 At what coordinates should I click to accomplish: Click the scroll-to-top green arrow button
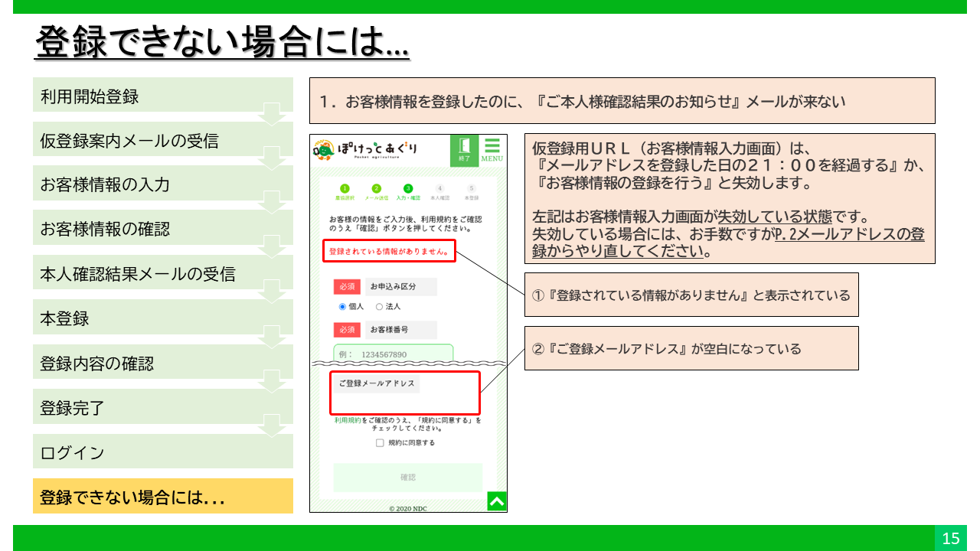(x=496, y=502)
